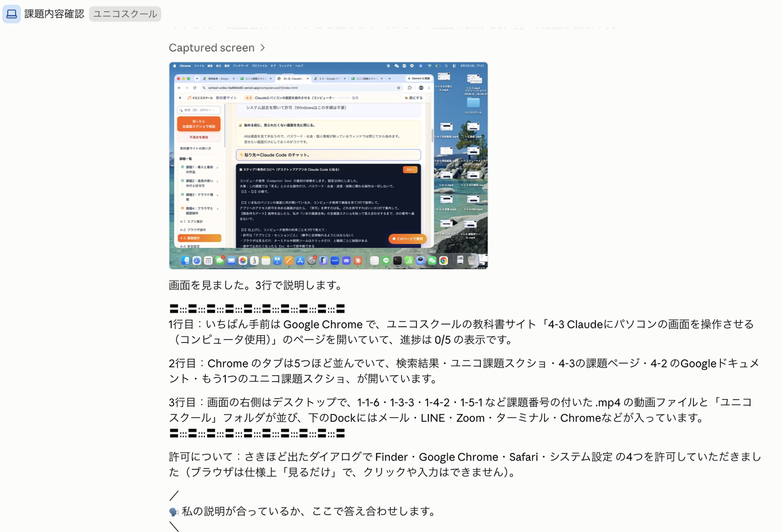This screenshot has width=782, height=532.
Task: Open the ユニコスクール project tag
Action: pos(125,14)
